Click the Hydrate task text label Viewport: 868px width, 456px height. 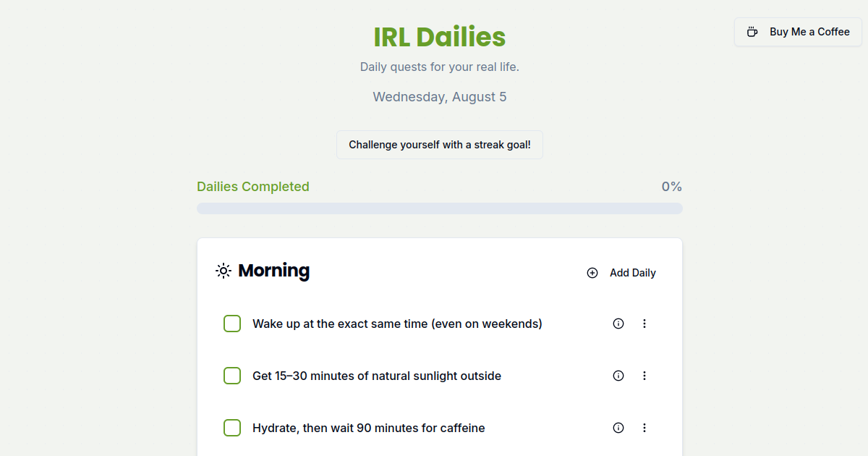(369, 428)
